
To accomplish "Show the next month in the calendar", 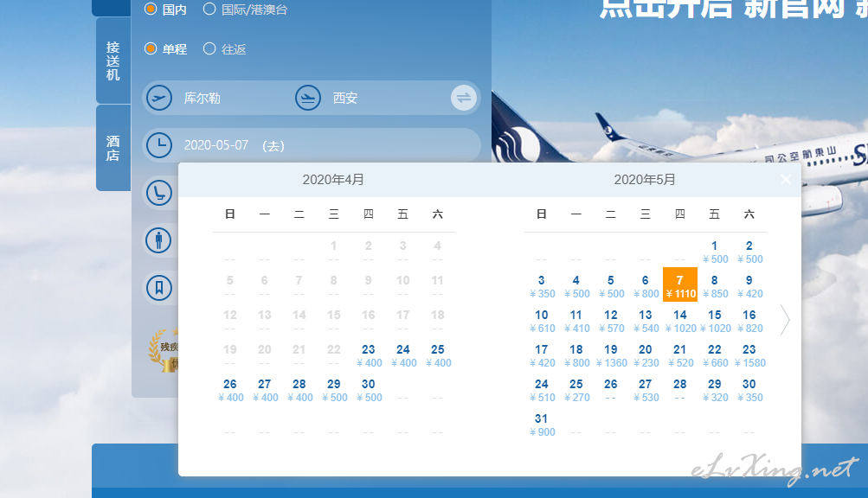I will click(785, 320).
